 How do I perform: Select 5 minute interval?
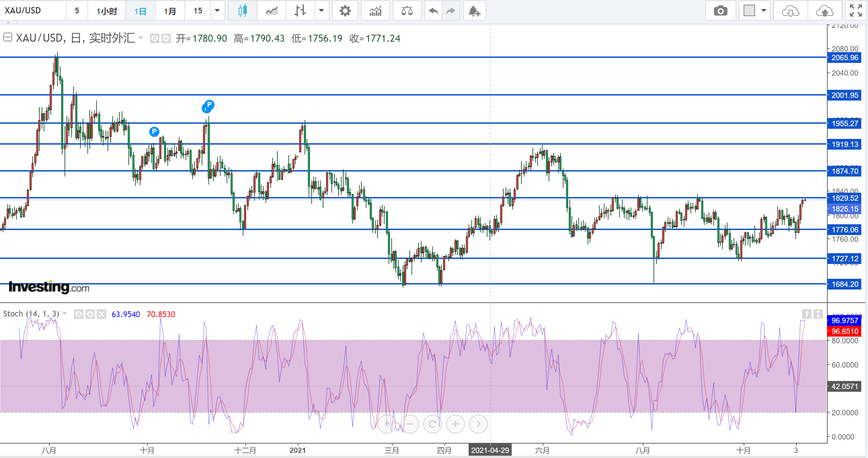pyautogui.click(x=77, y=11)
